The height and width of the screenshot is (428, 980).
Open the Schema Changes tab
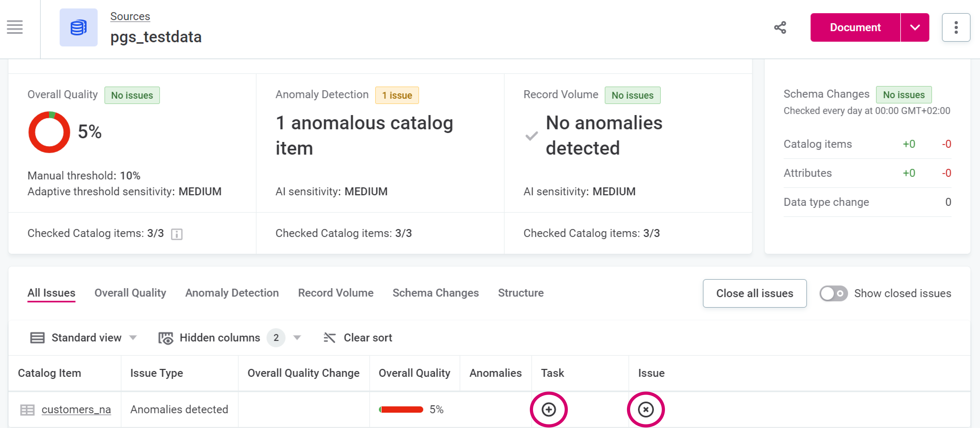[435, 293]
